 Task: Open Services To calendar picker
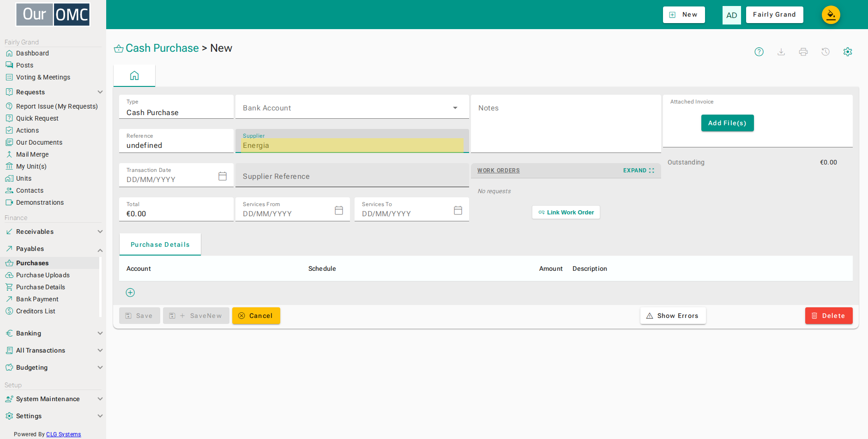pyautogui.click(x=458, y=210)
